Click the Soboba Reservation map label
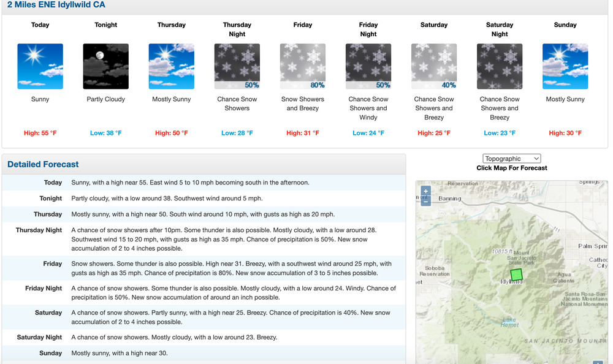Image resolution: width=613 pixels, height=364 pixels. pyautogui.click(x=435, y=270)
